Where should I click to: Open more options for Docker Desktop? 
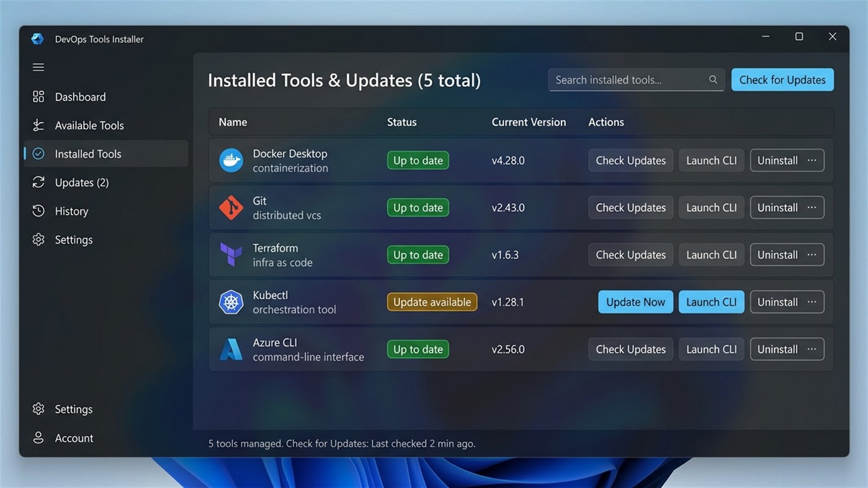click(x=812, y=161)
